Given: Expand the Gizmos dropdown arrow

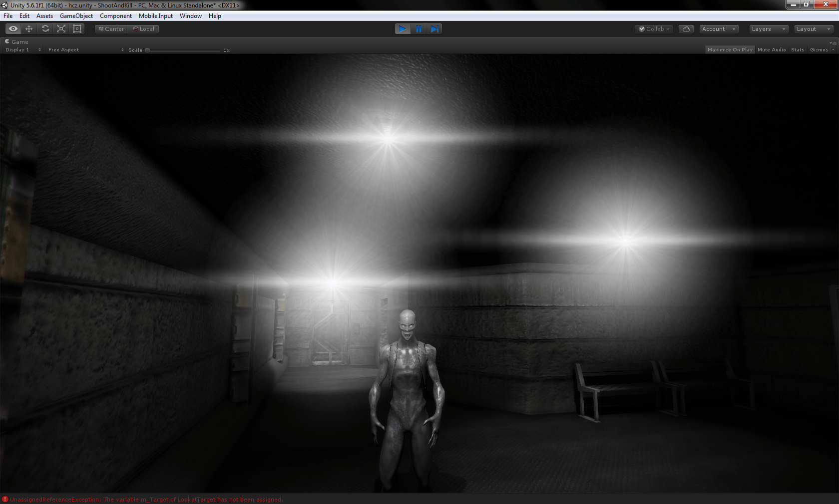Looking at the screenshot, I should [833, 50].
